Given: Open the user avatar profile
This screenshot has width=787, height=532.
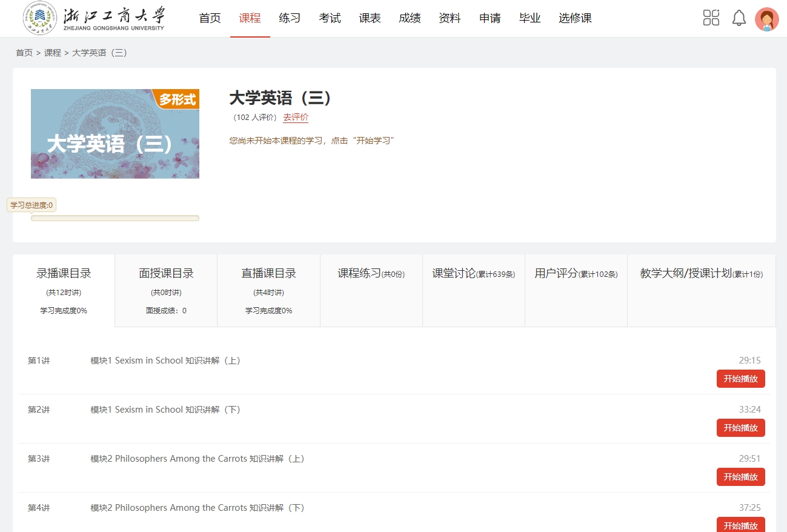Looking at the screenshot, I should coord(766,19).
